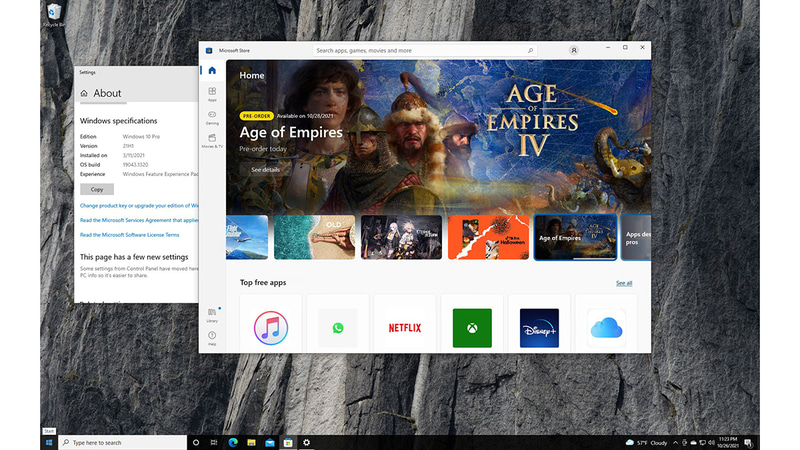Click See all for Top free apps
800x450 pixels.
[623, 283]
